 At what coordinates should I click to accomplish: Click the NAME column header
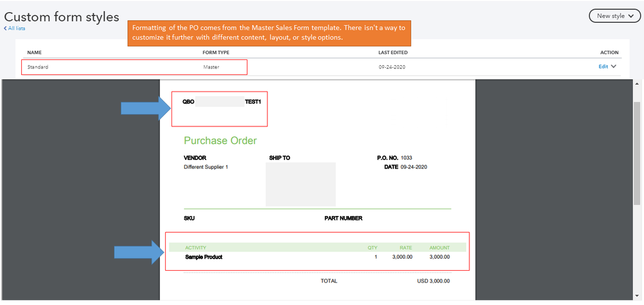(x=34, y=53)
